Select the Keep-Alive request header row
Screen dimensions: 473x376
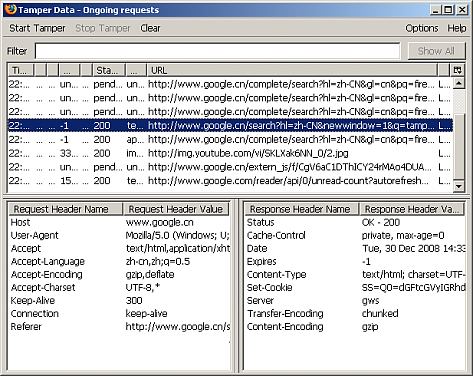point(119,300)
